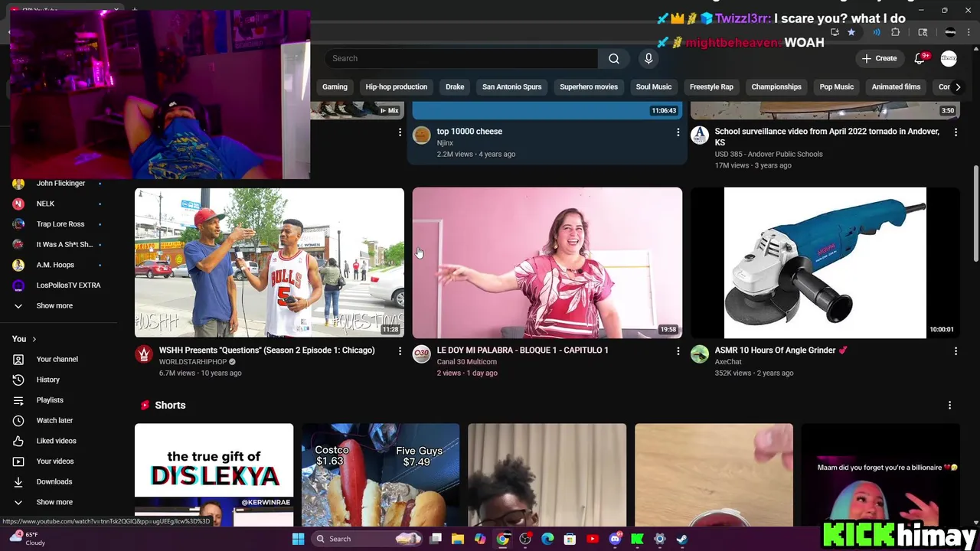Click the bookmark star in address bar
Screen dimensions: 980x551
(x=851, y=32)
